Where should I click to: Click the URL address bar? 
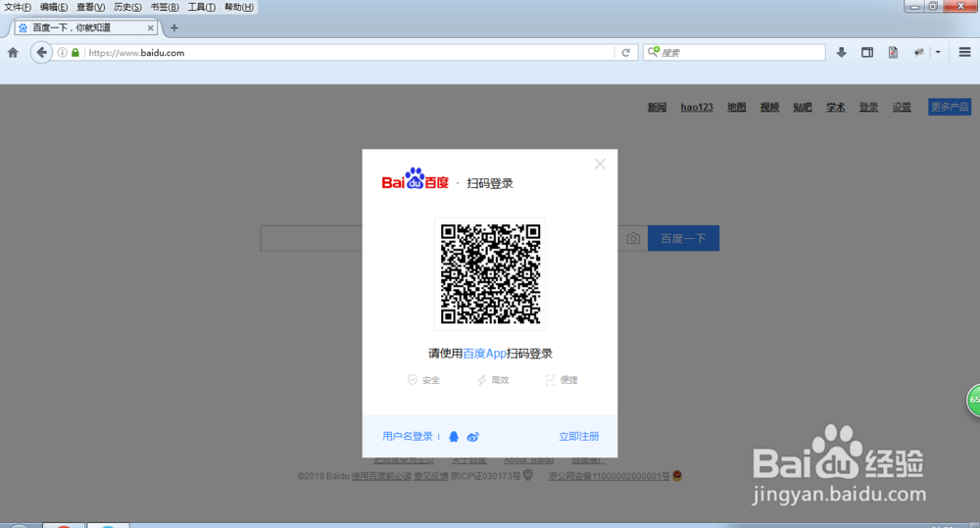350,53
